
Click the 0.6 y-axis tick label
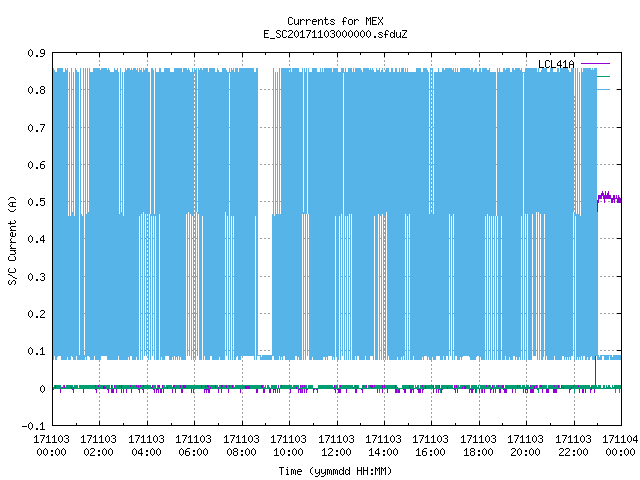pyautogui.click(x=36, y=165)
